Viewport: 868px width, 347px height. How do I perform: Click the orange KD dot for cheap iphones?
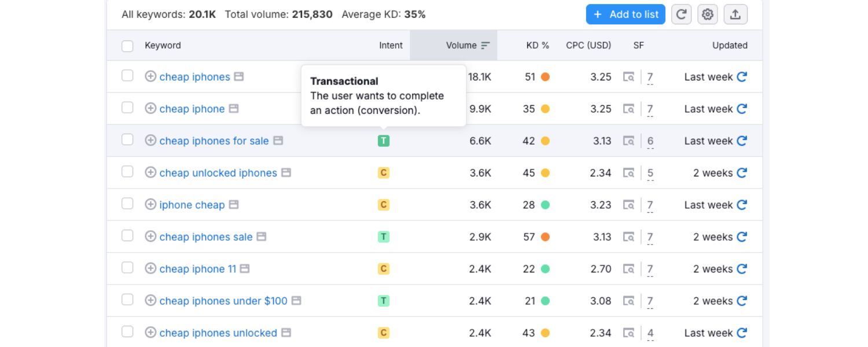tap(545, 77)
